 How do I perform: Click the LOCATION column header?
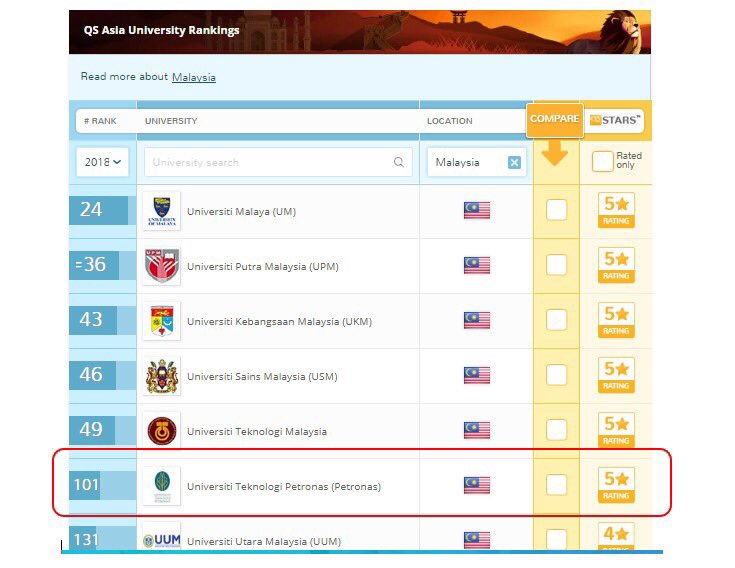(450, 121)
